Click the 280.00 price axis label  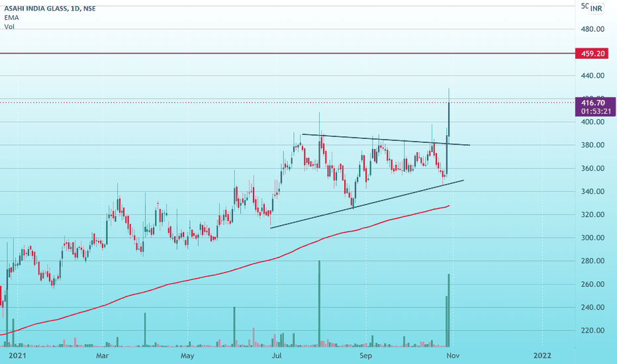(593, 261)
